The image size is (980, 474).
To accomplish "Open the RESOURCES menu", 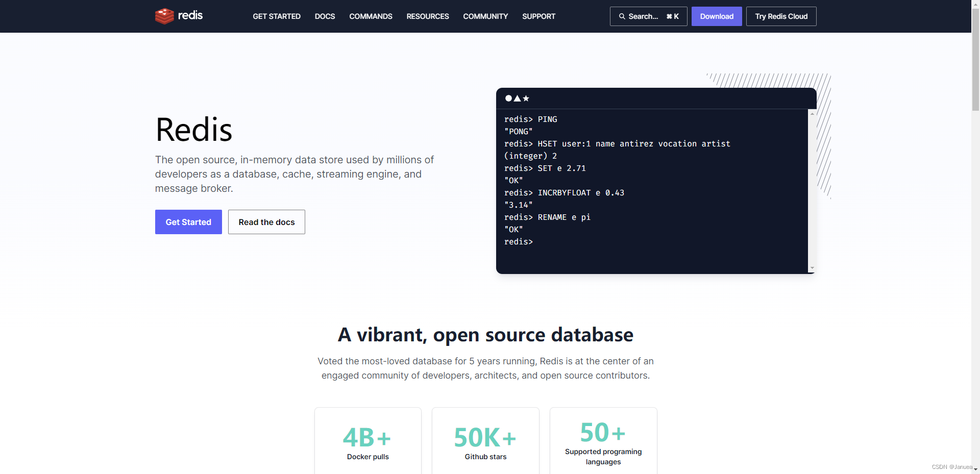I will (428, 16).
